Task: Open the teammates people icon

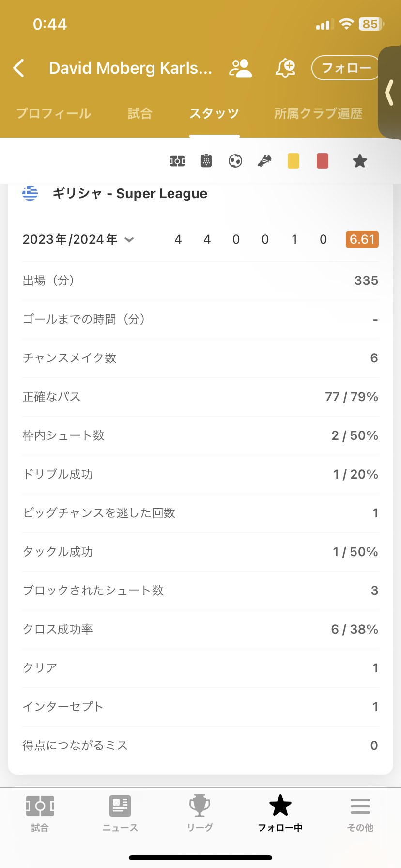Action: 240,68
